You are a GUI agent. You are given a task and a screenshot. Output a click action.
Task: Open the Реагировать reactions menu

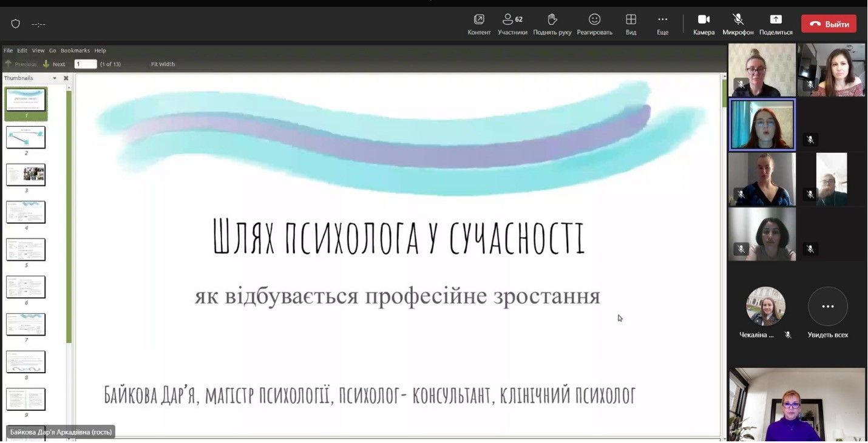tap(595, 24)
